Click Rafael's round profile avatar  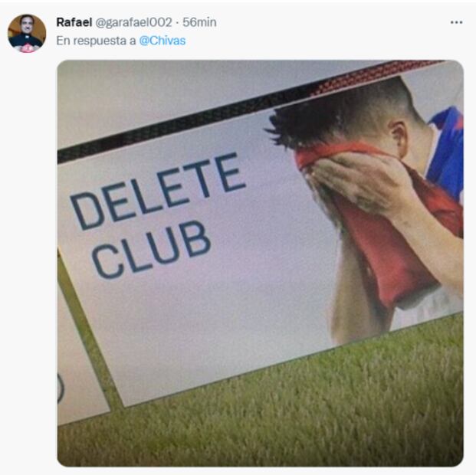click(x=27, y=34)
